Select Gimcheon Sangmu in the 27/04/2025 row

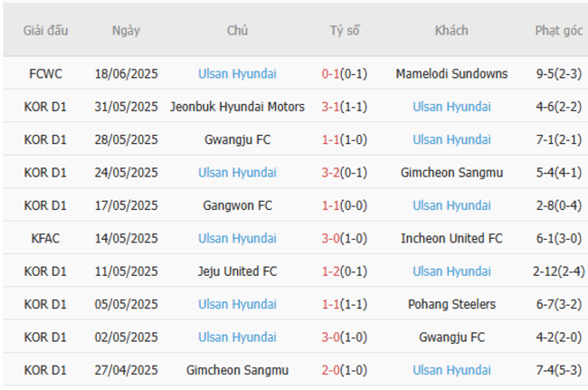point(237,370)
